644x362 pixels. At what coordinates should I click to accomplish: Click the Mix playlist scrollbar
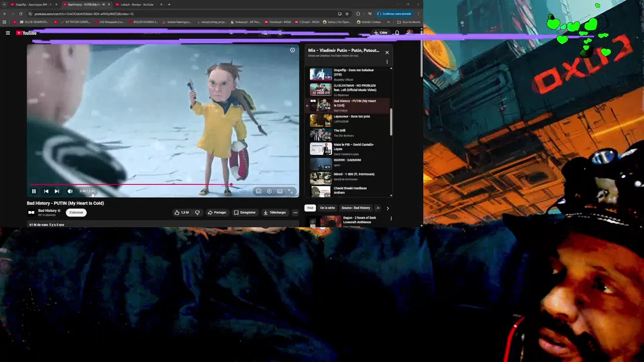pos(391,121)
